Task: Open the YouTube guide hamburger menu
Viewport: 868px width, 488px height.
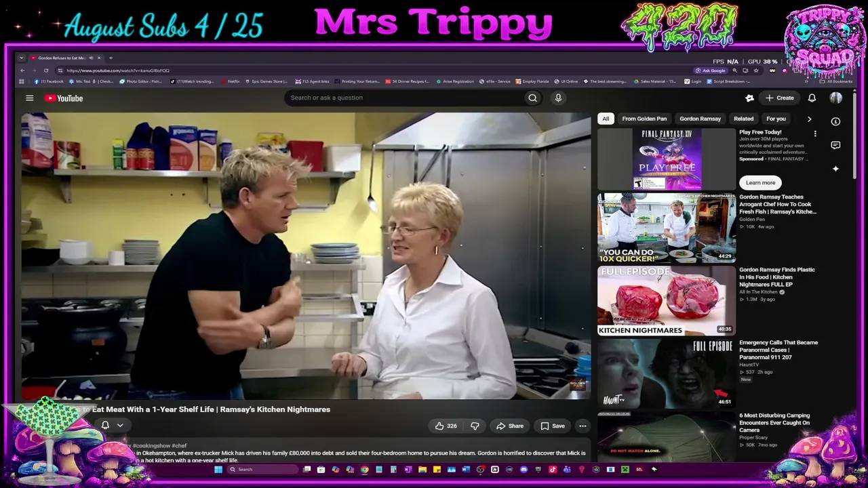Action: click(29, 98)
